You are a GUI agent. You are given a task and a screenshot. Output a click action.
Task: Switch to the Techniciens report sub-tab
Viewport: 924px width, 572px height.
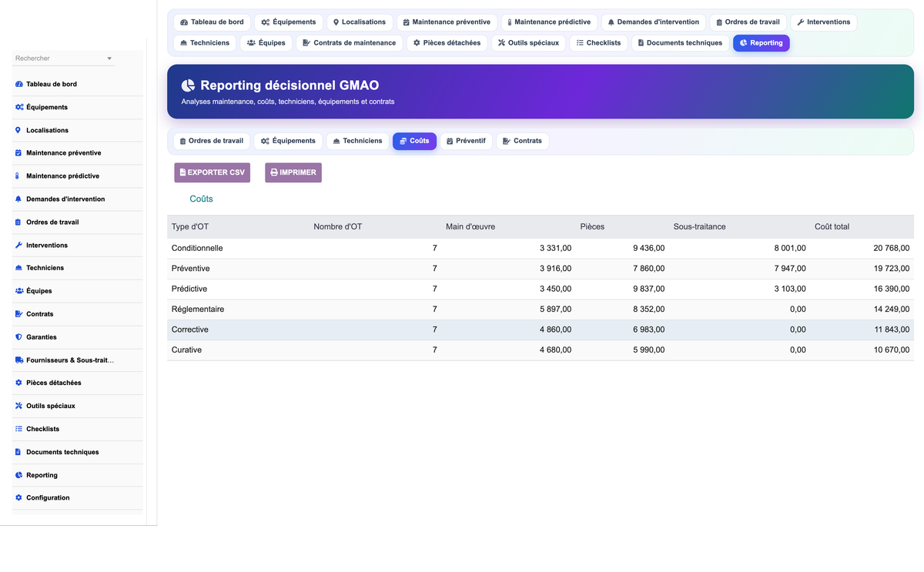358,141
